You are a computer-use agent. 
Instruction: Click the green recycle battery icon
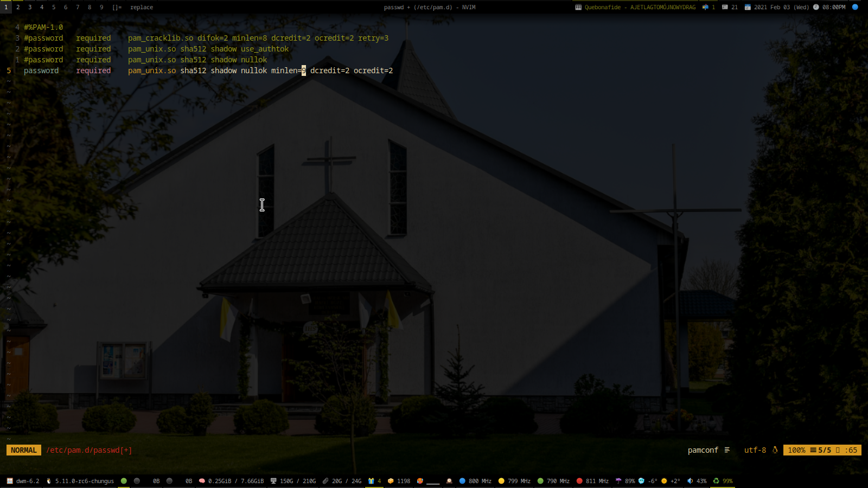[716, 481]
